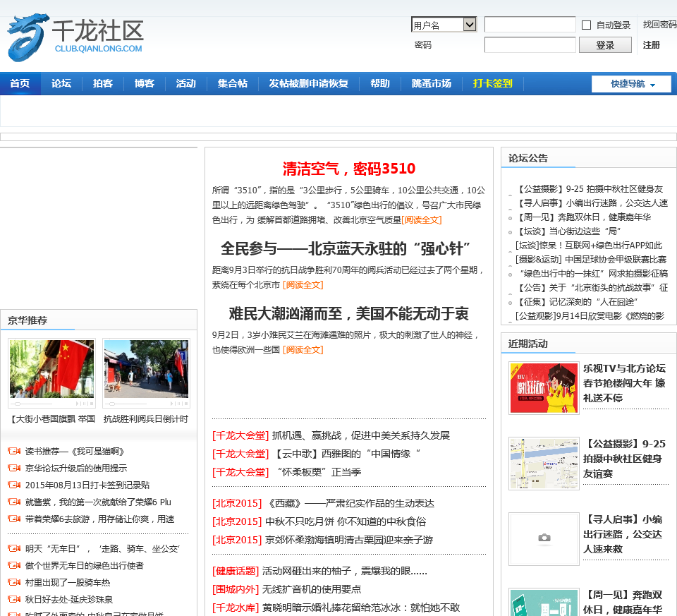Open post 【云中歌】西雅图的"中国情缘"
677x616 pixels.
tap(347, 454)
